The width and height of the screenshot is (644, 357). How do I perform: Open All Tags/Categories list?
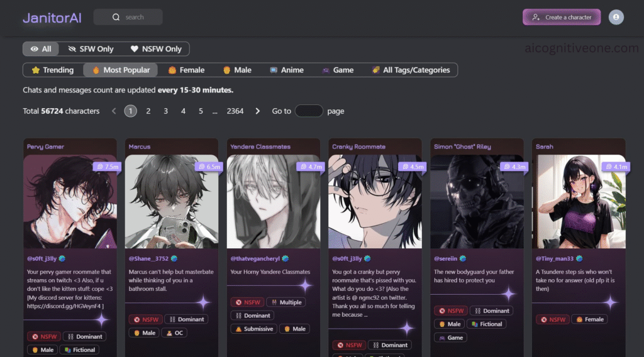click(x=411, y=70)
